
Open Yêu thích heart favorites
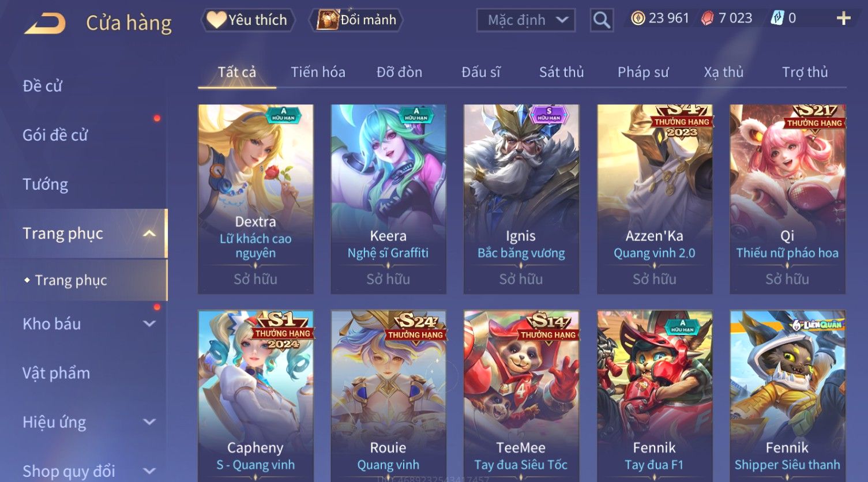pyautogui.click(x=248, y=20)
